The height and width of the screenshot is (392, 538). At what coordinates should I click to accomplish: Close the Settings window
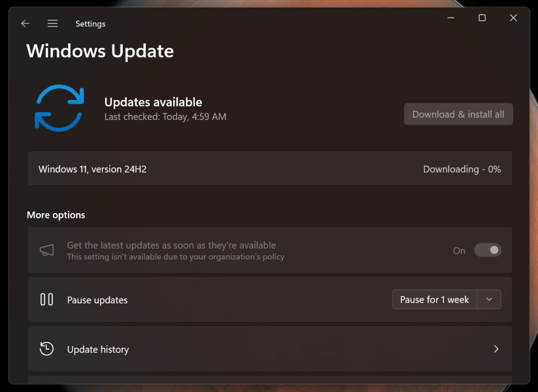point(513,18)
